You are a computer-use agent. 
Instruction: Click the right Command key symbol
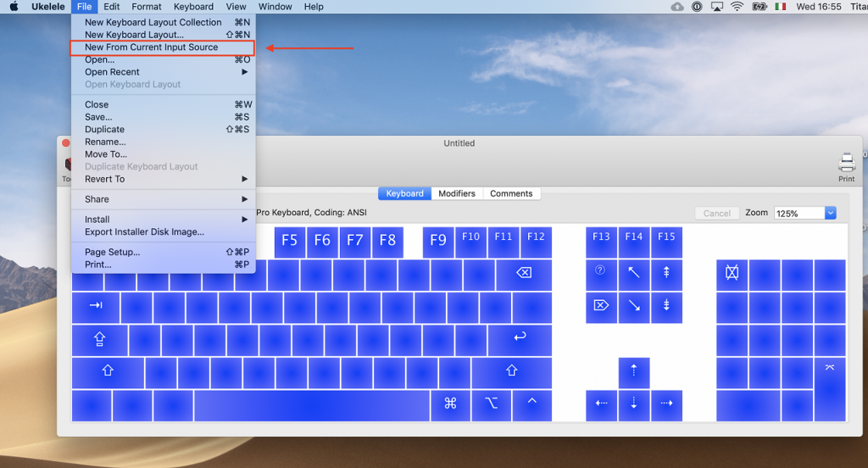(451, 404)
